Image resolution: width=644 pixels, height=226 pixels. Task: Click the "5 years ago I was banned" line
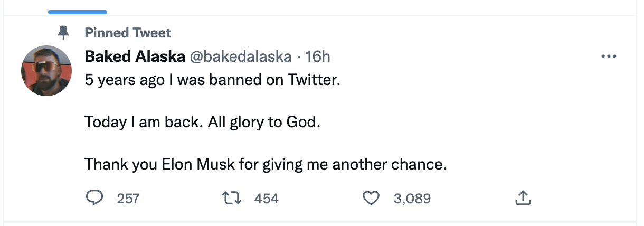pyautogui.click(x=212, y=81)
